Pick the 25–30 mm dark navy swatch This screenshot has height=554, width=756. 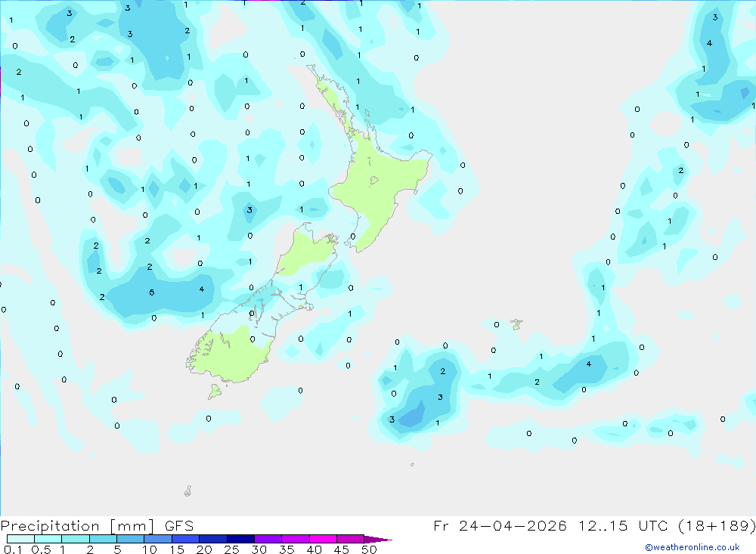pos(240,539)
